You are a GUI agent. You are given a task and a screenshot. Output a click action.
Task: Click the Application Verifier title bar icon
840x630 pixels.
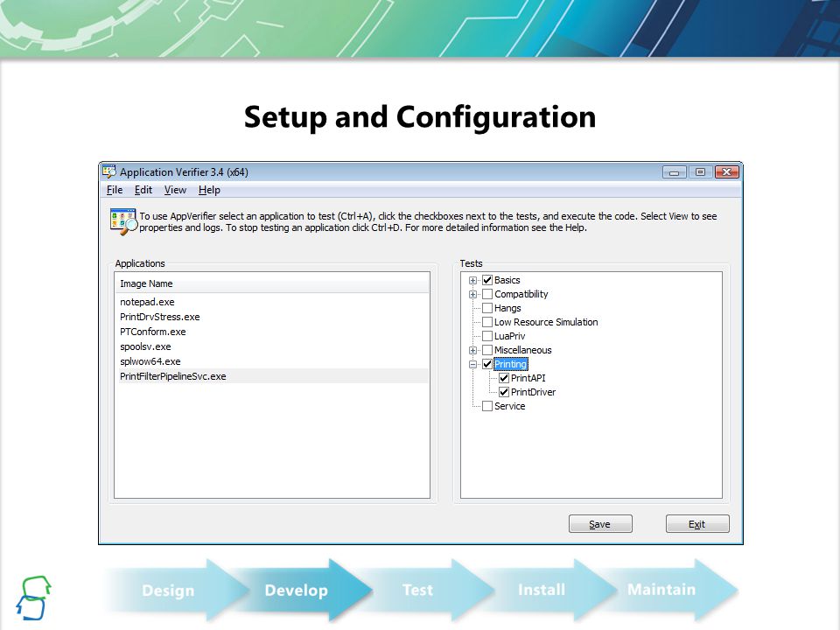pyautogui.click(x=109, y=171)
